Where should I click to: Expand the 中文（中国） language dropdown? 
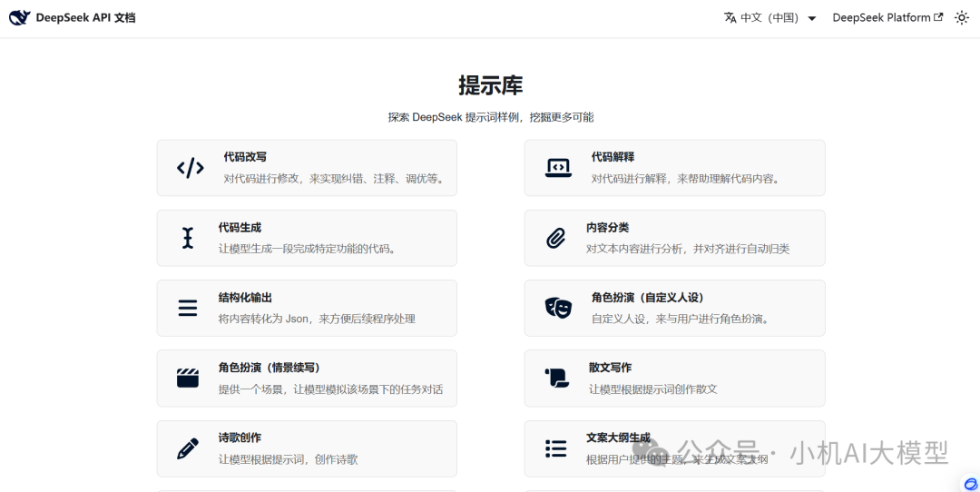[x=770, y=17]
